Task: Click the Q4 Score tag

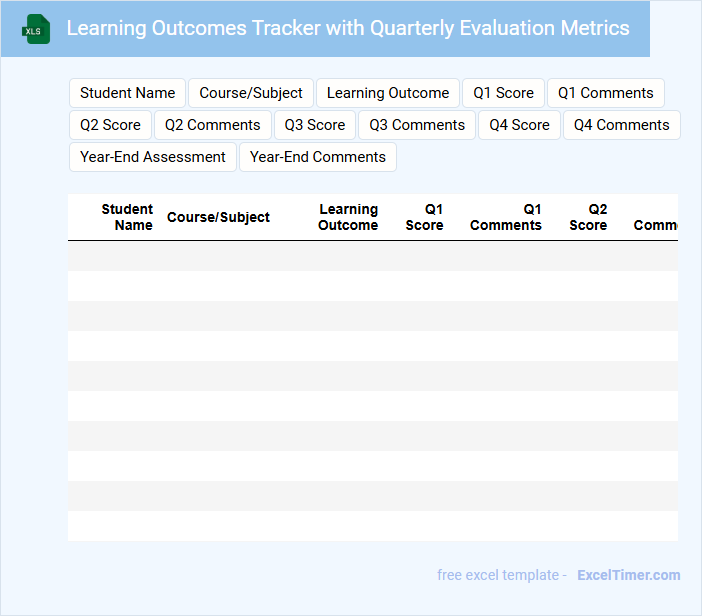Action: (x=519, y=125)
